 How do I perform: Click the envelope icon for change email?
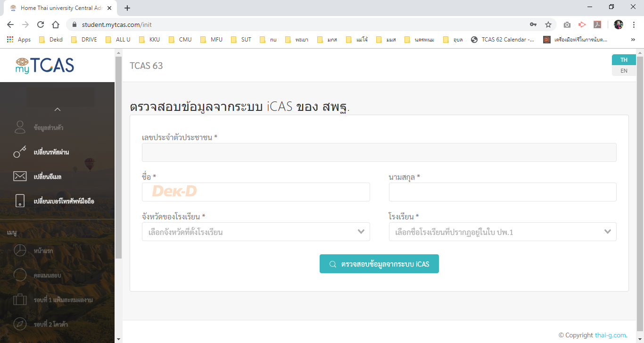pos(20,176)
